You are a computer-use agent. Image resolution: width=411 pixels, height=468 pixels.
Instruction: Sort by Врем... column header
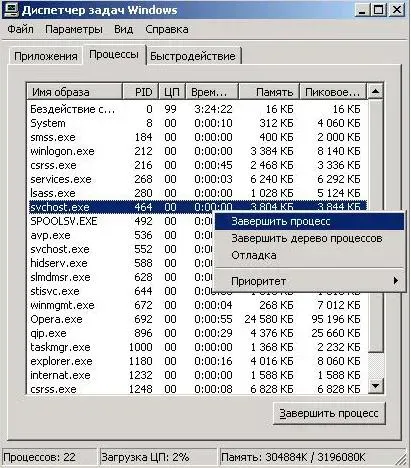tap(212, 92)
